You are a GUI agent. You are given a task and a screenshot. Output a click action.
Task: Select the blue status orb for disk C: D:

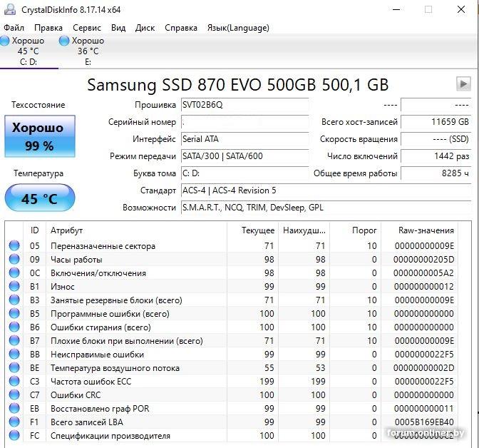tap(4, 41)
